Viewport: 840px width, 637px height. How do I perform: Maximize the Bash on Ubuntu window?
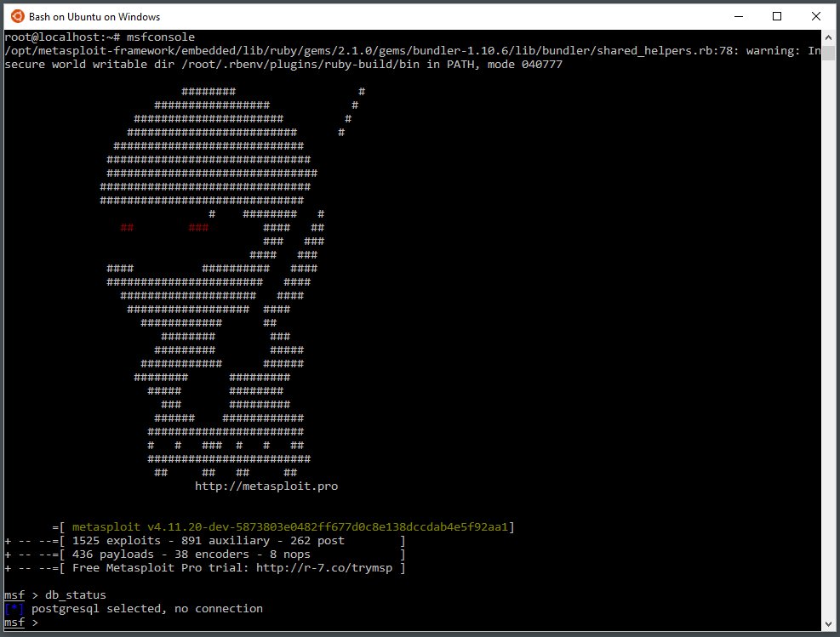(x=777, y=17)
